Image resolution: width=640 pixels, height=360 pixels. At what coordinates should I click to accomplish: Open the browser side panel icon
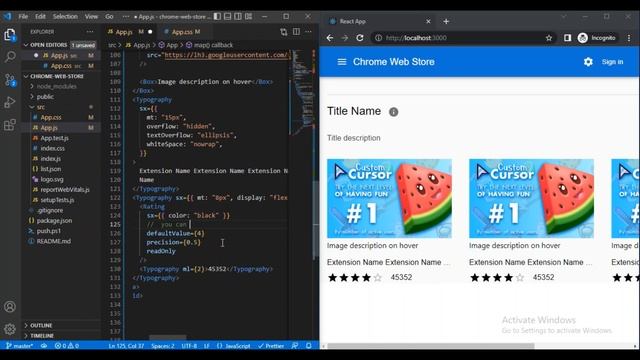click(567, 38)
